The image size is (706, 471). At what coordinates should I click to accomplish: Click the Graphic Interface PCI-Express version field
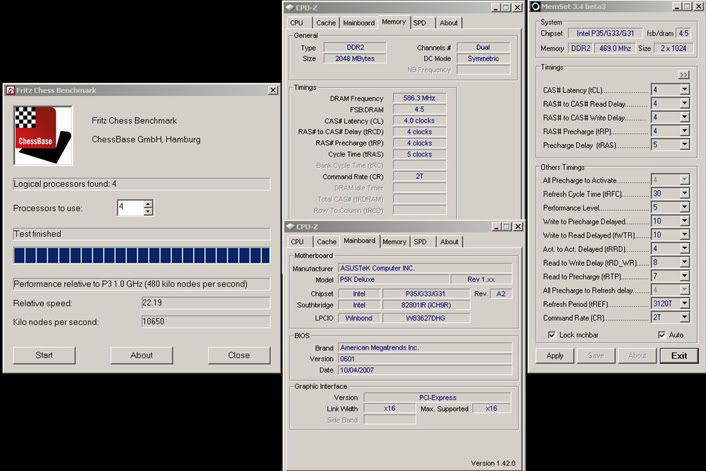point(437,397)
